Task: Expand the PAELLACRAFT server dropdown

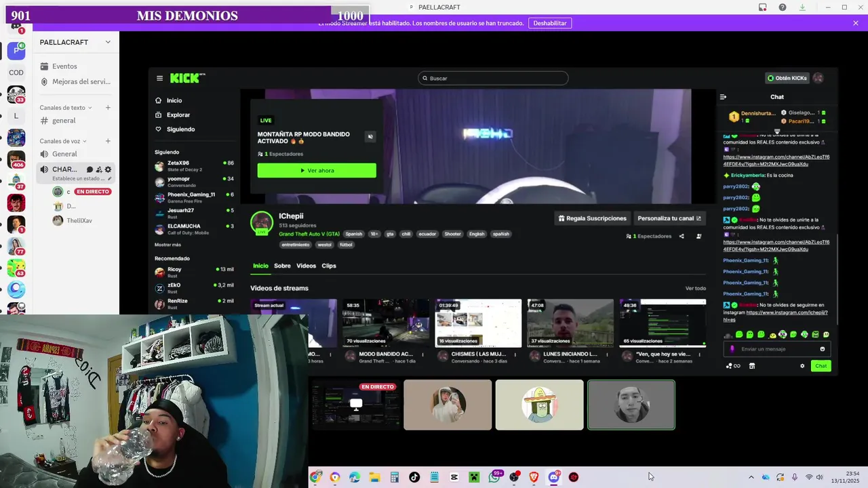Action: tap(108, 42)
